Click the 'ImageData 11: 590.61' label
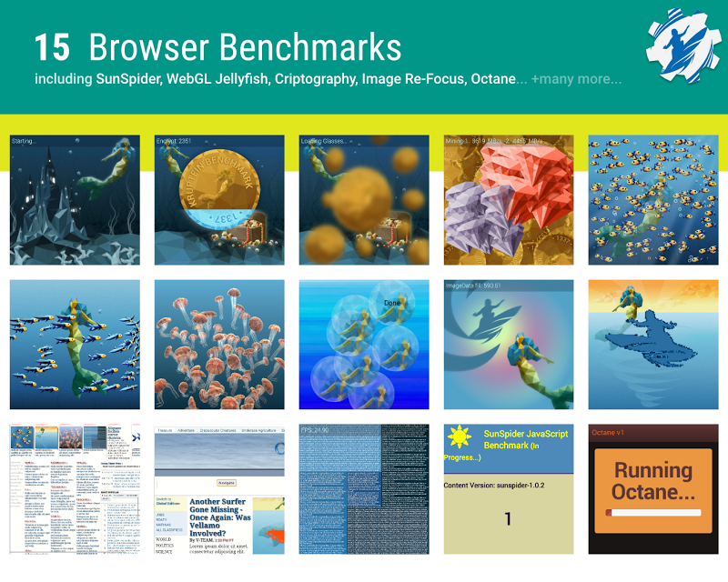The height and width of the screenshot is (582, 728). [473, 286]
